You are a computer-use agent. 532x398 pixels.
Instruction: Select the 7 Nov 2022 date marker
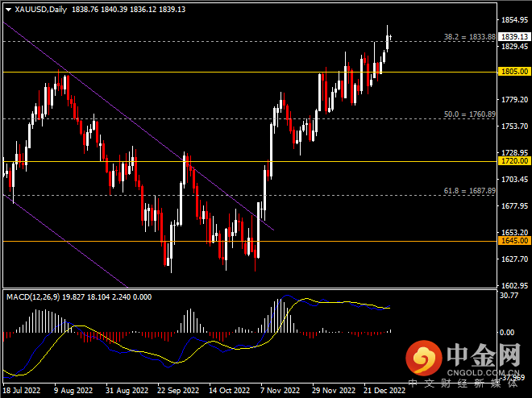(x=279, y=391)
